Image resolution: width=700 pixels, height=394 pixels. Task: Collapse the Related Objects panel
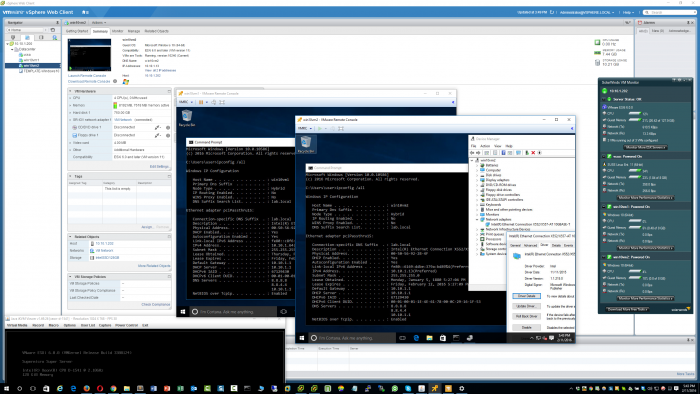point(71,236)
